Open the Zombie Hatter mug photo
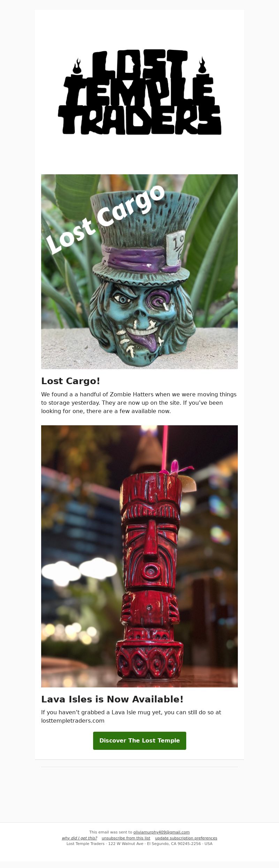279x868 pixels. [139, 272]
